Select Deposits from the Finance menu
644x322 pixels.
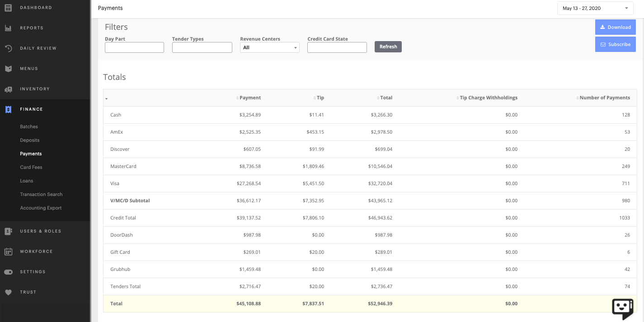click(x=29, y=140)
